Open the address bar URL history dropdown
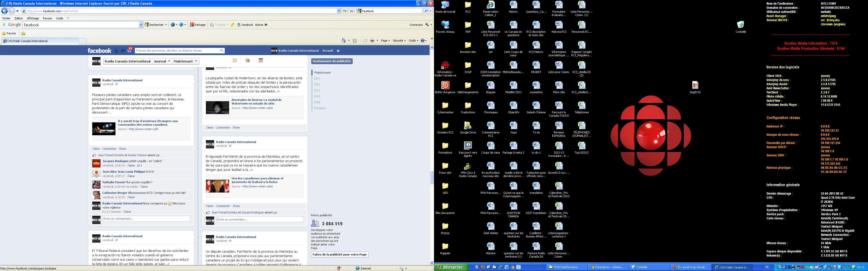 coord(339,11)
